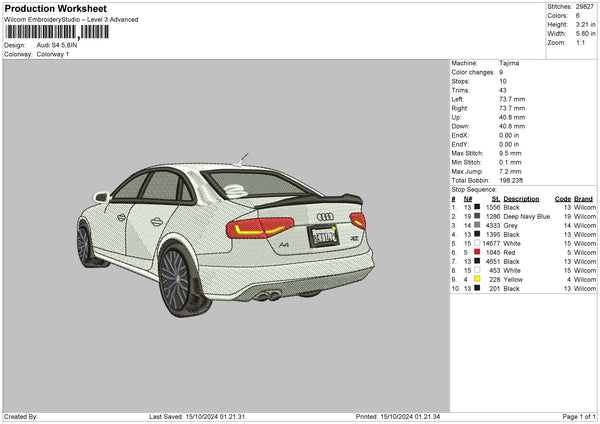
Task: Click the Grey color swatch
Action: click(477, 225)
